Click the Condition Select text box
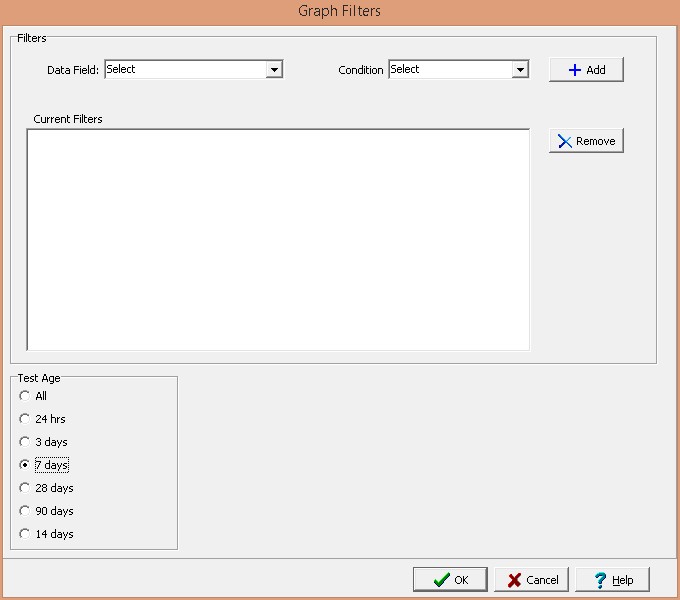The image size is (680, 600). pos(449,70)
